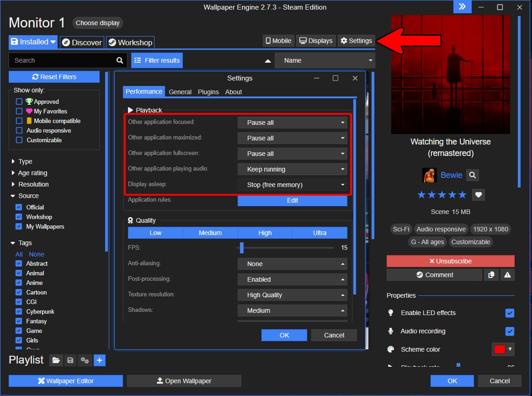Click the search magnifier icon

pyautogui.click(x=119, y=60)
